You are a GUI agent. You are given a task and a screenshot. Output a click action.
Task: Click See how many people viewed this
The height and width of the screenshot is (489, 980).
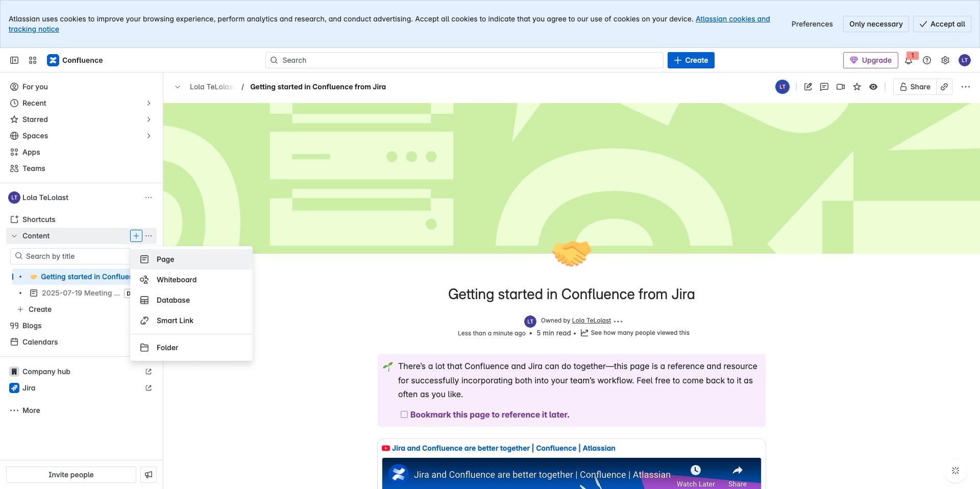point(635,333)
